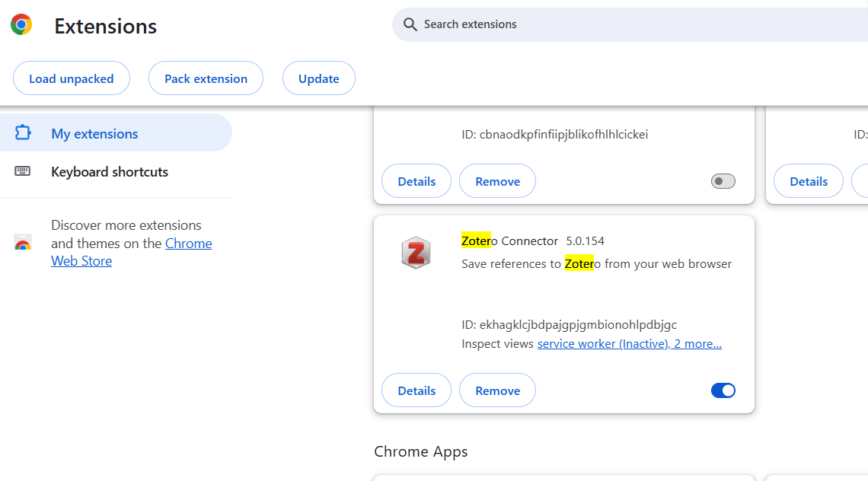The image size is (868, 481).
Task: Open Details on the partially visible right card
Action: pos(809,181)
